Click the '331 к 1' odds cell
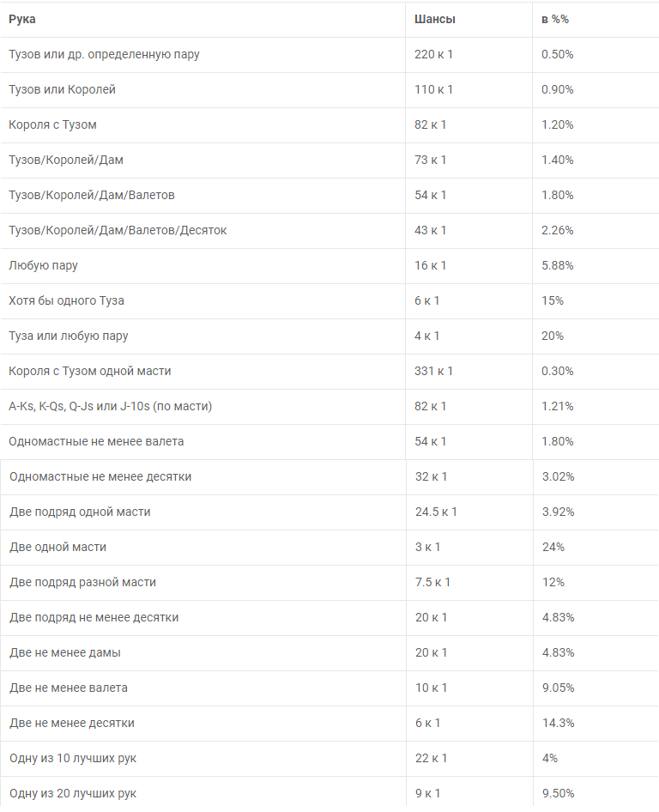This screenshot has height=812, width=659. (433, 371)
